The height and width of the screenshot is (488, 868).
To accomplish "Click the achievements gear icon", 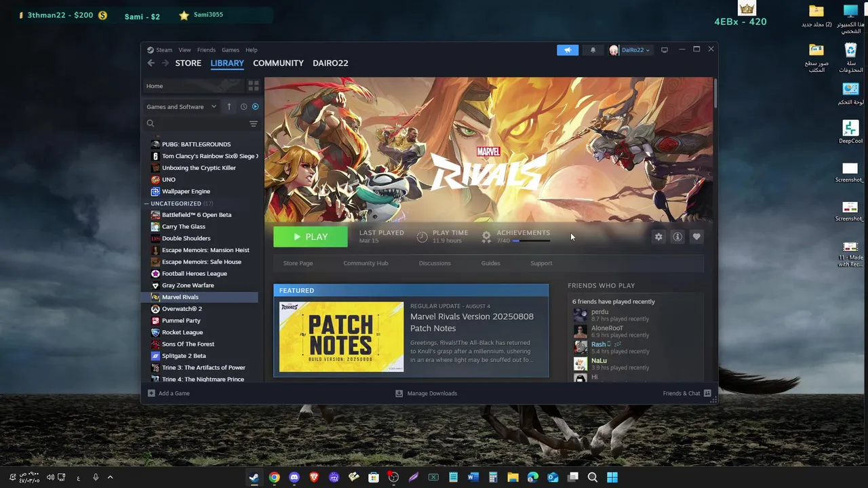I will coord(486,237).
